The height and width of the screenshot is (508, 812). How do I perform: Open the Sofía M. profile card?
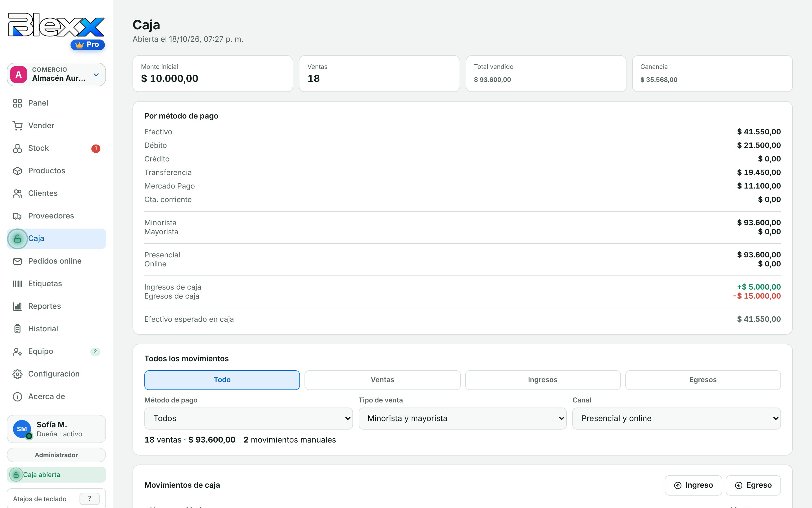click(56, 429)
